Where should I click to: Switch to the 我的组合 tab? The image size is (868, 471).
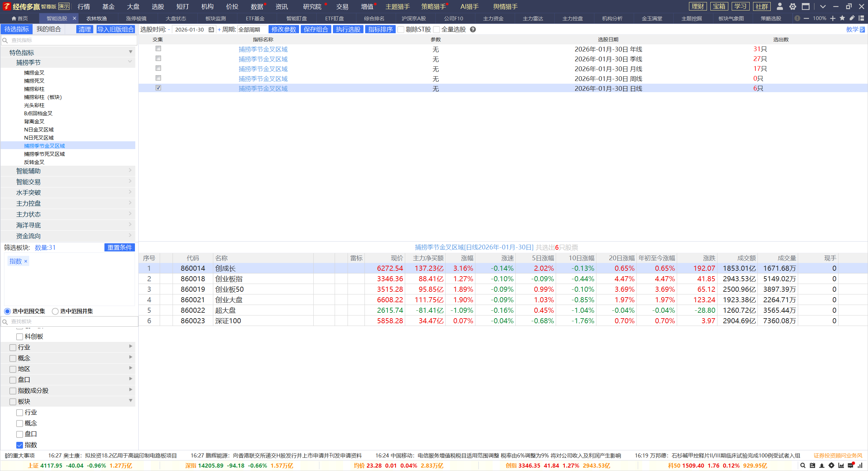(48, 29)
